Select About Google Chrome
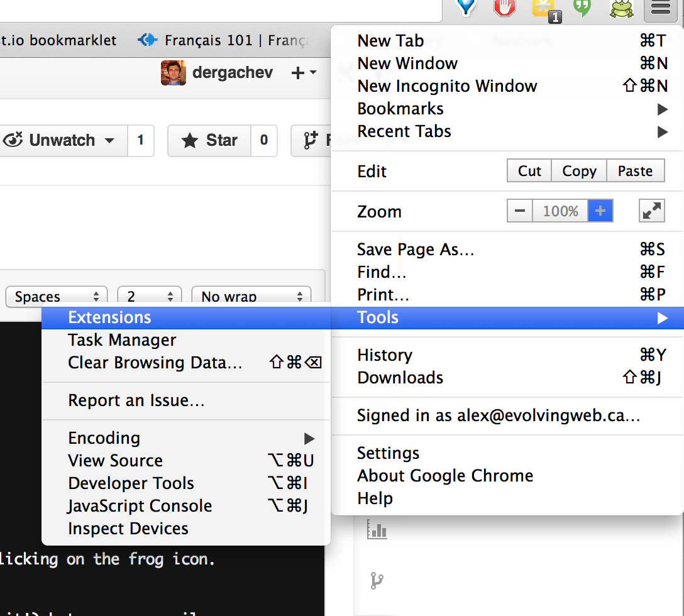The height and width of the screenshot is (616, 684). point(507,476)
